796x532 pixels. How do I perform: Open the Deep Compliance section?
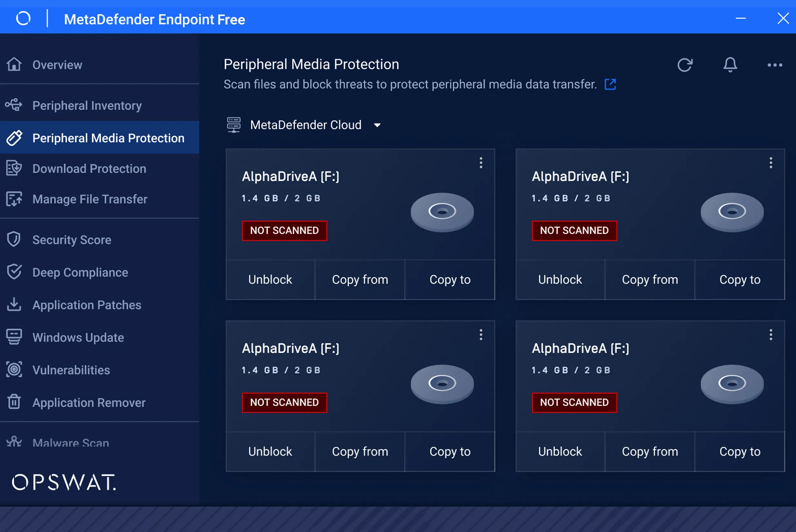[99, 272]
